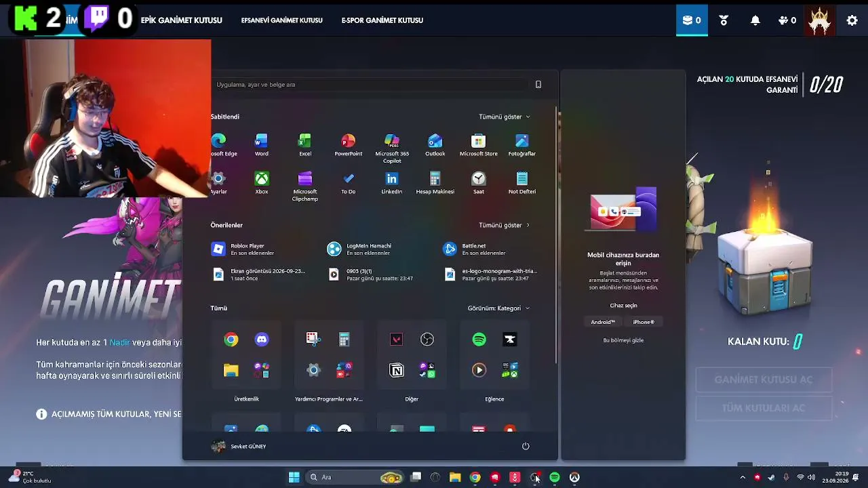Open Overwatch notifications bell
The height and width of the screenshot is (488, 868).
click(755, 20)
